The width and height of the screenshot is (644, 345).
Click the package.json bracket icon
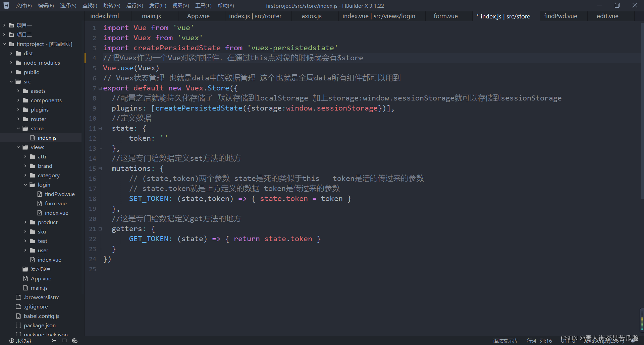(18, 325)
